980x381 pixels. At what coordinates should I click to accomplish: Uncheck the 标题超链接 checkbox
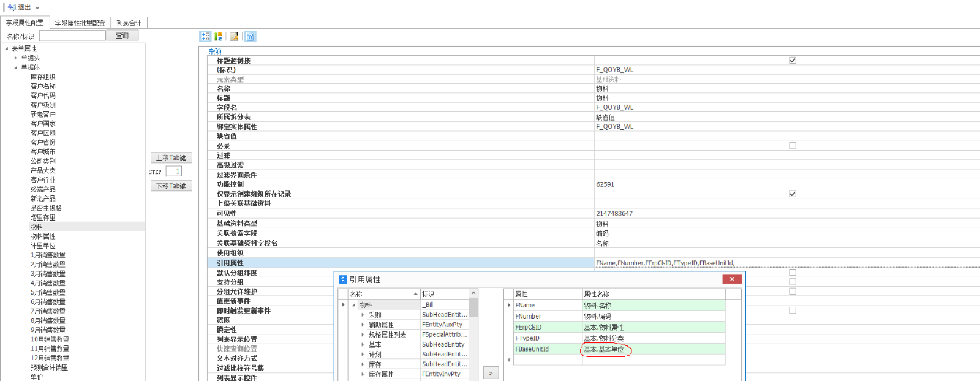[793, 60]
